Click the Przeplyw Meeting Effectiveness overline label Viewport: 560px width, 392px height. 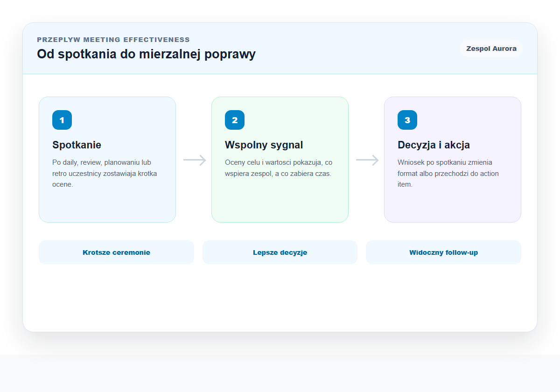coord(113,40)
